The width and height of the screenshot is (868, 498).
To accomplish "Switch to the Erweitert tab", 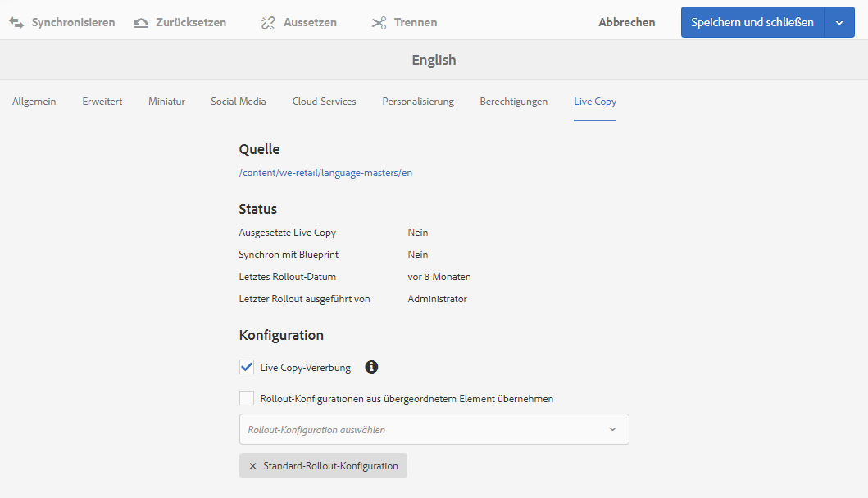I will (x=102, y=102).
